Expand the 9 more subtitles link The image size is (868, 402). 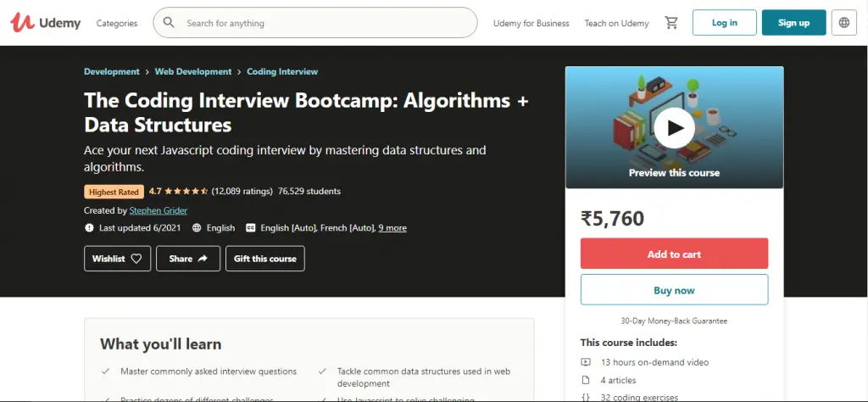click(392, 228)
